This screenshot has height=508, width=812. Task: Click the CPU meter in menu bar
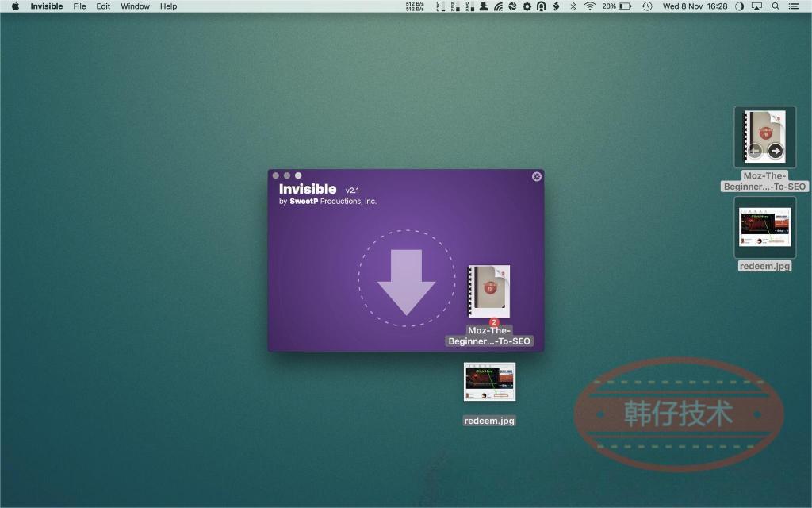point(441,6)
